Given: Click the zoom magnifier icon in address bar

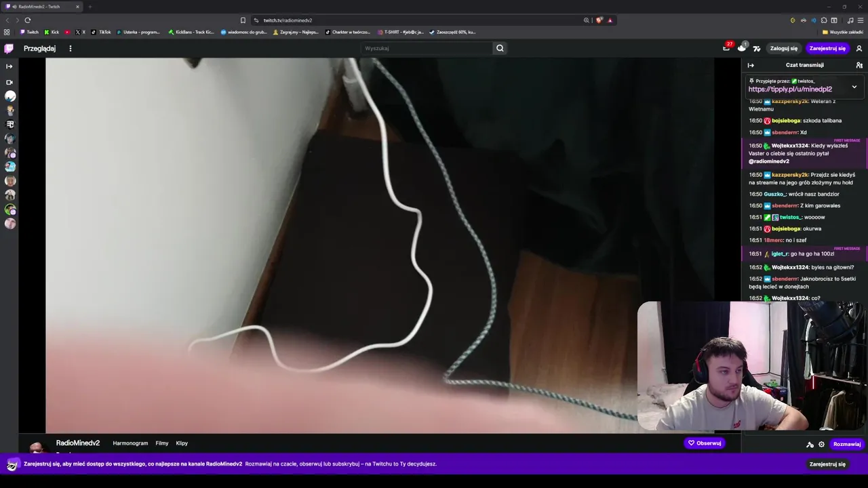Looking at the screenshot, I should point(587,20).
